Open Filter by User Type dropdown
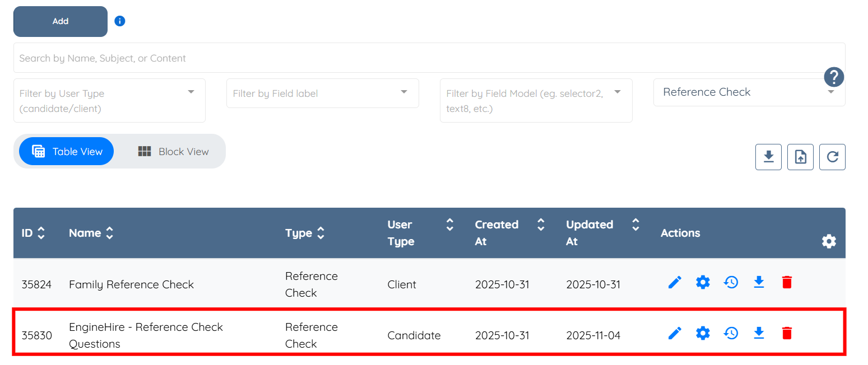The height and width of the screenshot is (365, 868). coord(109,101)
